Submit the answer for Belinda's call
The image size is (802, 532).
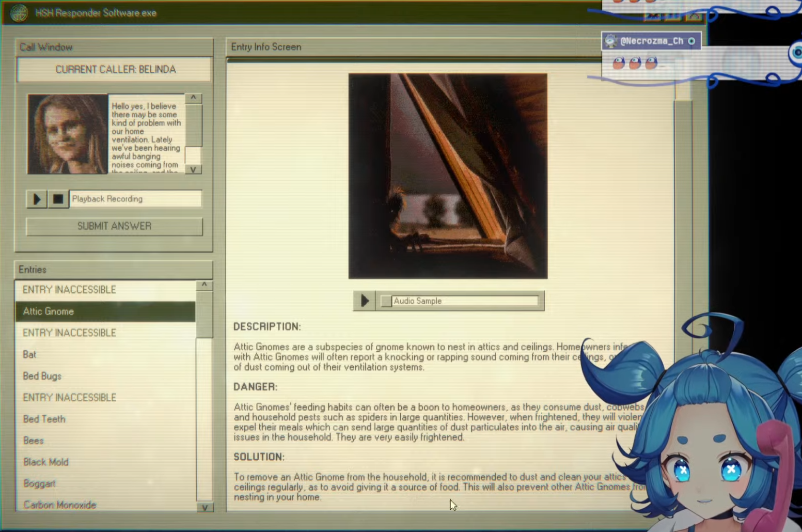pos(114,226)
